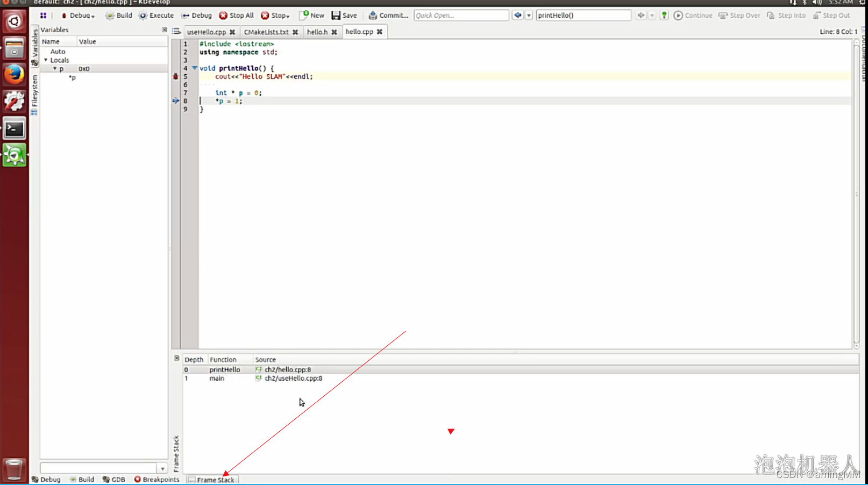This screenshot has height=485, width=868.
Task: Step Into the function
Action: pyautogui.click(x=786, y=16)
